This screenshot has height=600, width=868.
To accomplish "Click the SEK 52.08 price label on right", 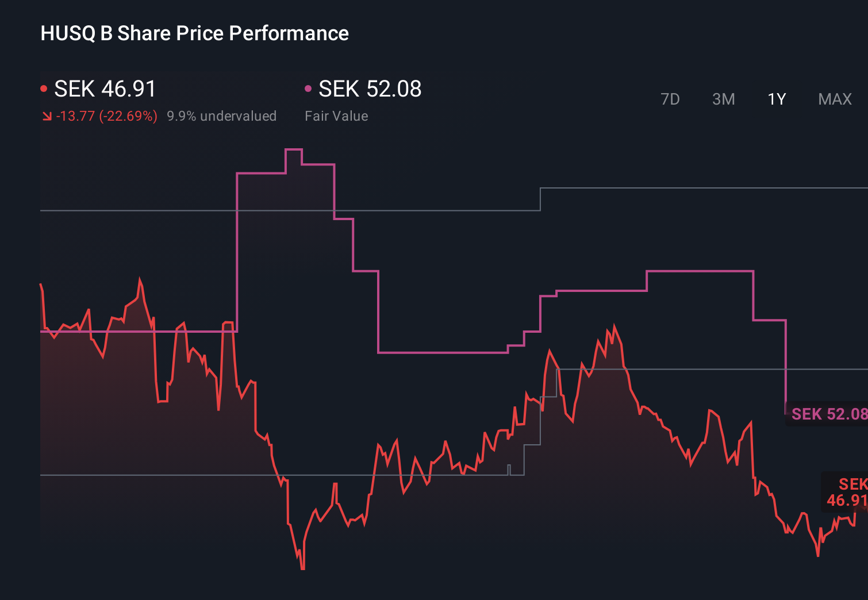I will pyautogui.click(x=828, y=413).
